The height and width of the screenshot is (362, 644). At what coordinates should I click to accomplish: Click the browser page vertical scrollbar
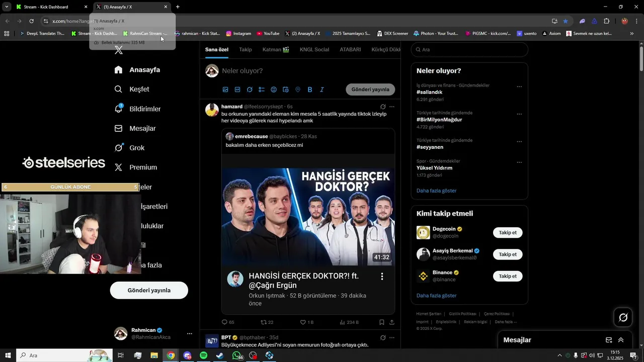(x=641, y=59)
